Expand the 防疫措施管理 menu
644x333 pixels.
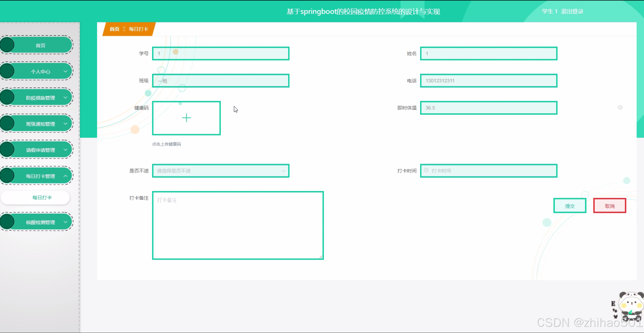click(x=40, y=98)
